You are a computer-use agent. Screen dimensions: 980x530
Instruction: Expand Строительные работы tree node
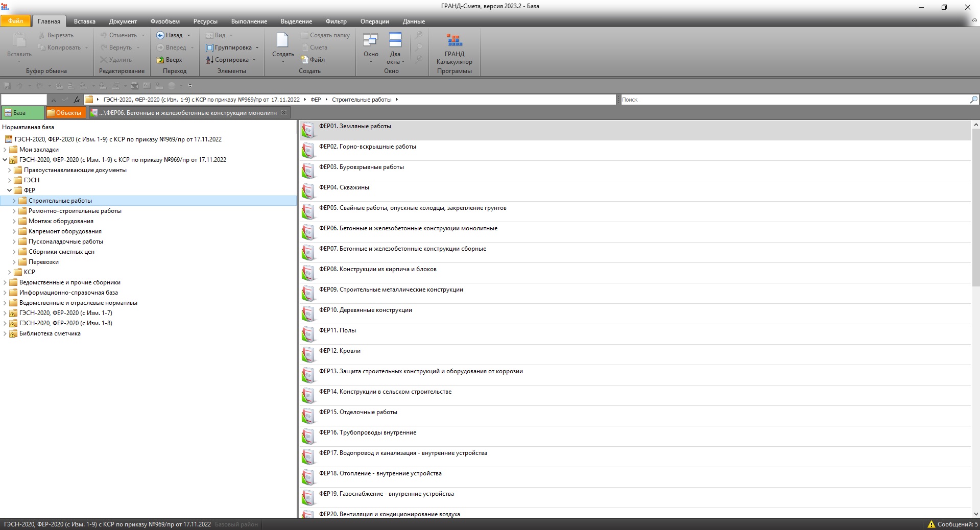click(14, 201)
